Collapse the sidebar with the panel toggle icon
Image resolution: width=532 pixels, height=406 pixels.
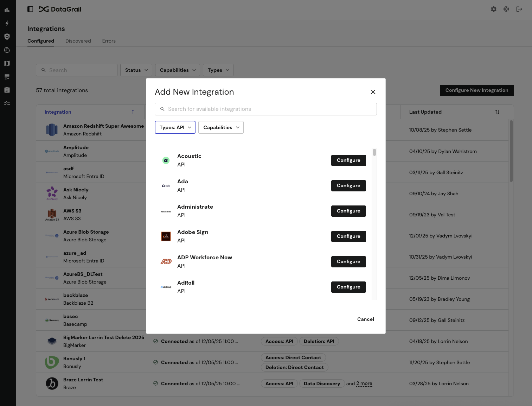30,9
